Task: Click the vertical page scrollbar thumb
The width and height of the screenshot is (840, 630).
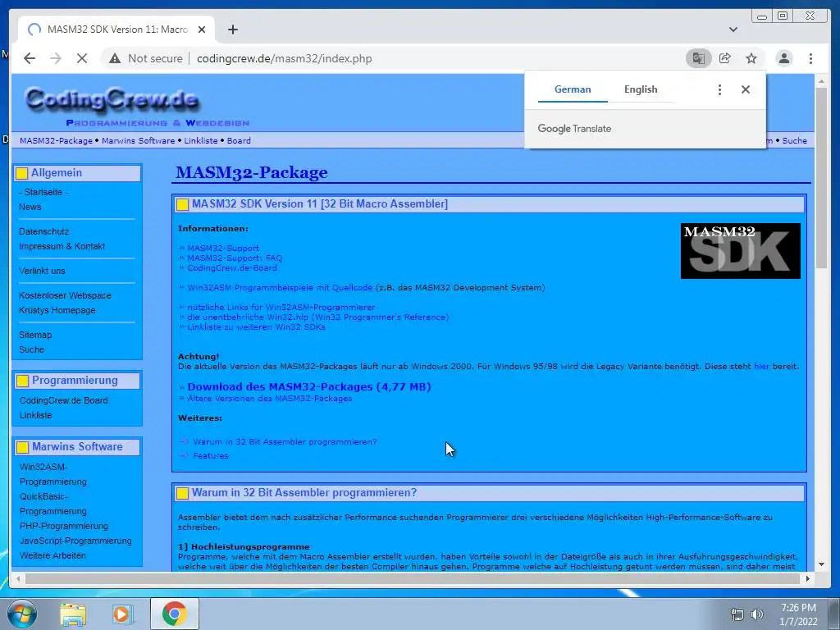Action: click(821, 178)
